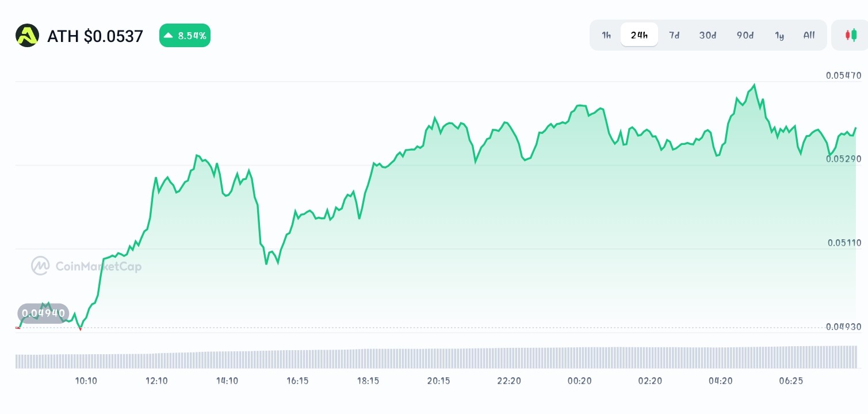Click the 16:15 time axis label

pos(297,381)
